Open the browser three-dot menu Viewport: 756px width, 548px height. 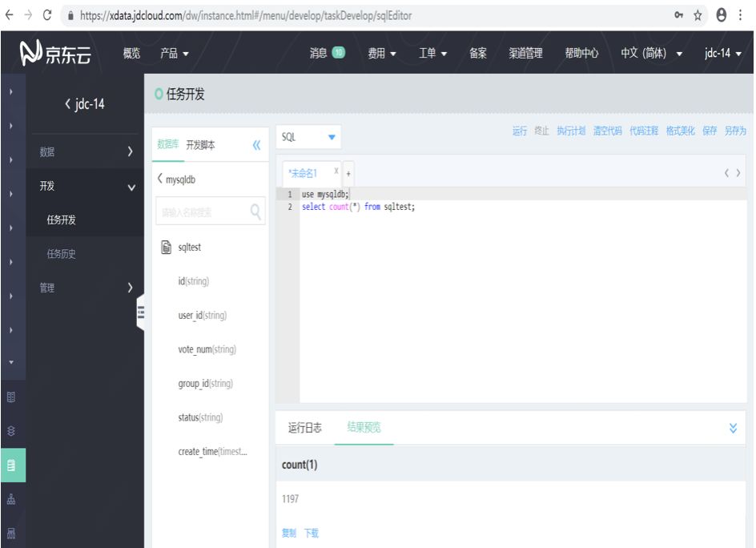click(x=740, y=15)
